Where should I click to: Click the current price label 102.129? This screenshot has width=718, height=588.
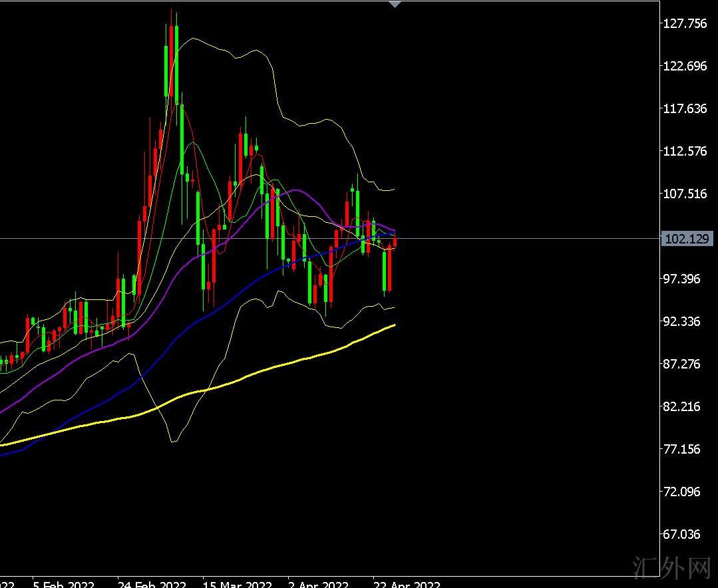(686, 239)
